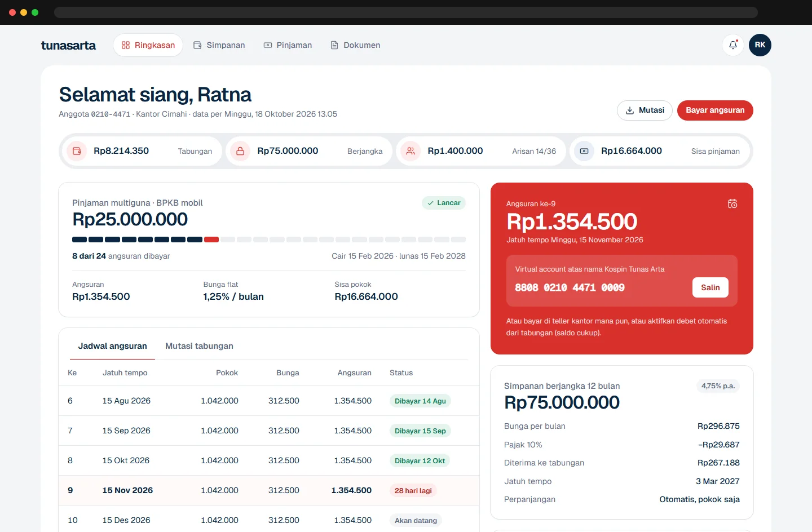Click the Berjangka lock icon
This screenshot has height=532, width=812.
click(240, 151)
